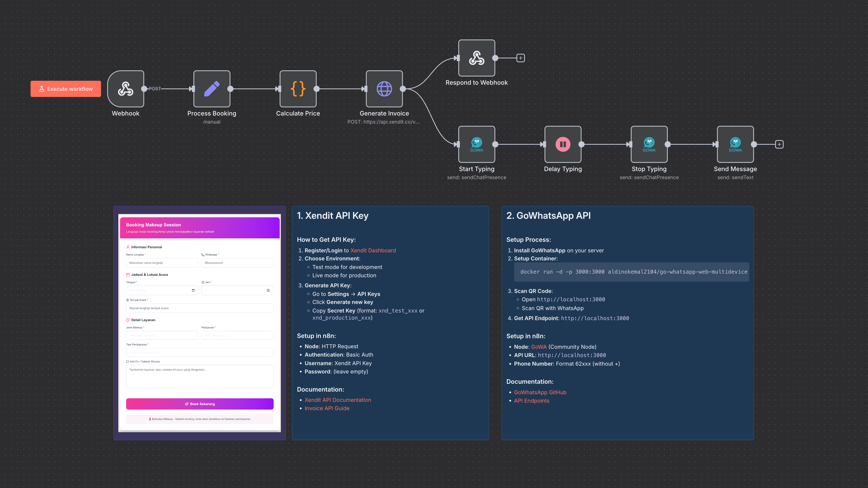Open the Process Booking pencil node
Viewport: 868px width, 488px height.
tap(211, 89)
